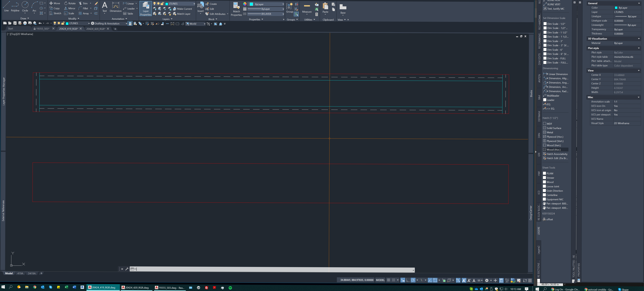Insert a Table annotation

coord(128,13)
